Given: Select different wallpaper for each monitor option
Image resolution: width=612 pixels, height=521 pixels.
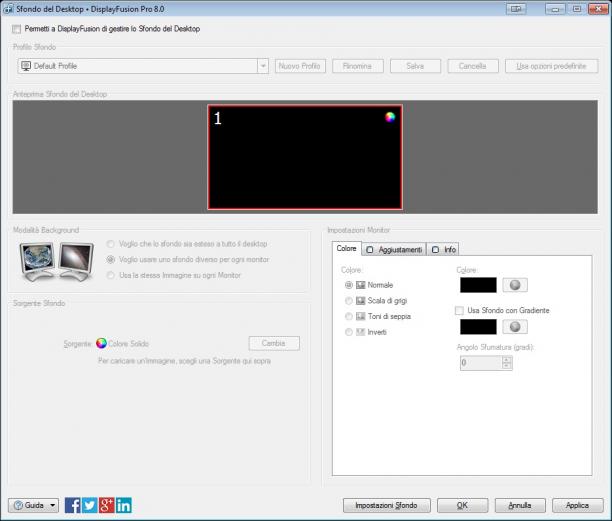Looking at the screenshot, I should coord(111,260).
